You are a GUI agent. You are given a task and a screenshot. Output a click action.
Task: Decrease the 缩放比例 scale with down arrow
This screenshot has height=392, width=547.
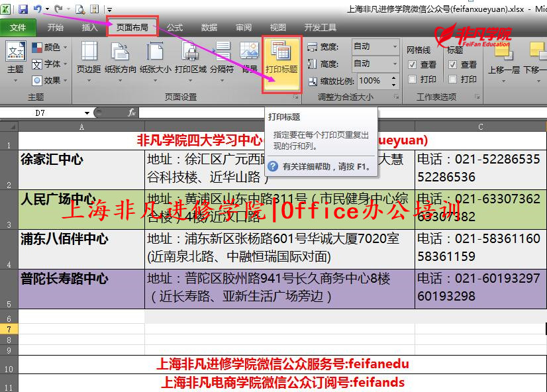[x=394, y=84]
